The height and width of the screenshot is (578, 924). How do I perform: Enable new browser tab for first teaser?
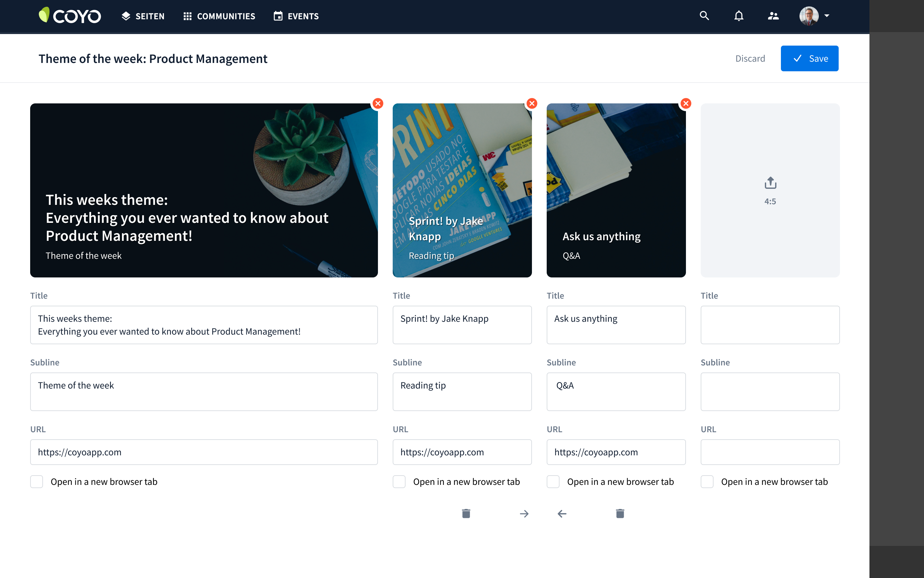coord(37,482)
